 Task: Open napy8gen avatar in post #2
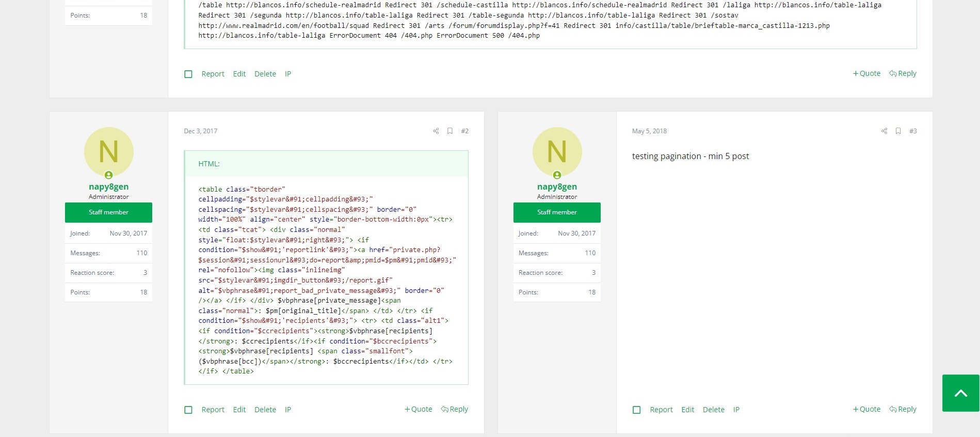point(109,152)
